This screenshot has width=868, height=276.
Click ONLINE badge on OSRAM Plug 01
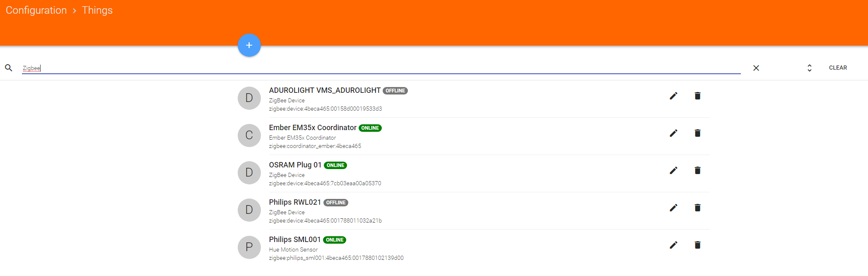(x=335, y=165)
